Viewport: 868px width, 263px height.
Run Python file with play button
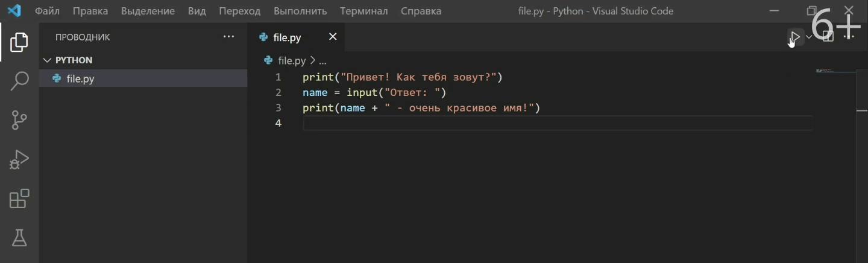click(x=795, y=37)
